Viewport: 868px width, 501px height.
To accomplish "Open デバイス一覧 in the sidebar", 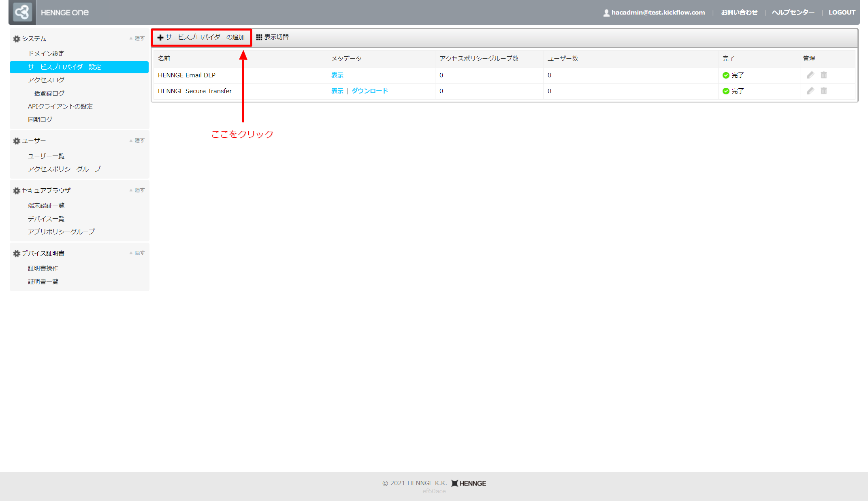I will pyautogui.click(x=46, y=219).
